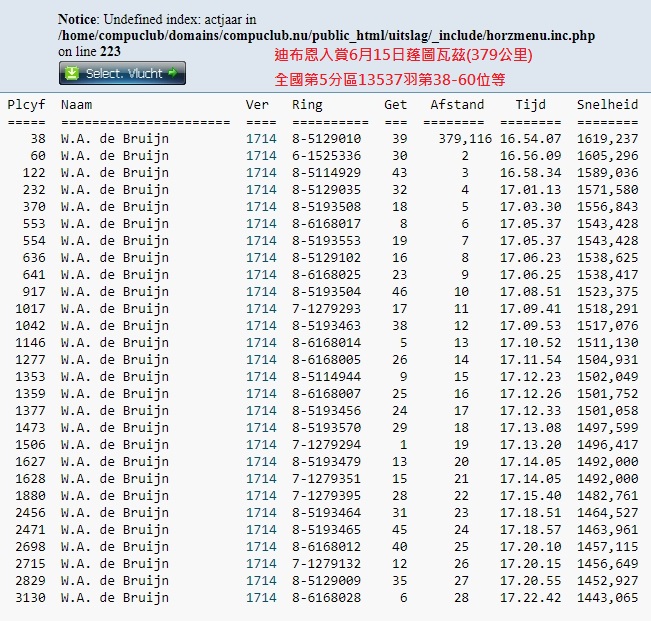
Task: Open the 1714 link for ring 8-5129010
Action: click(261, 139)
